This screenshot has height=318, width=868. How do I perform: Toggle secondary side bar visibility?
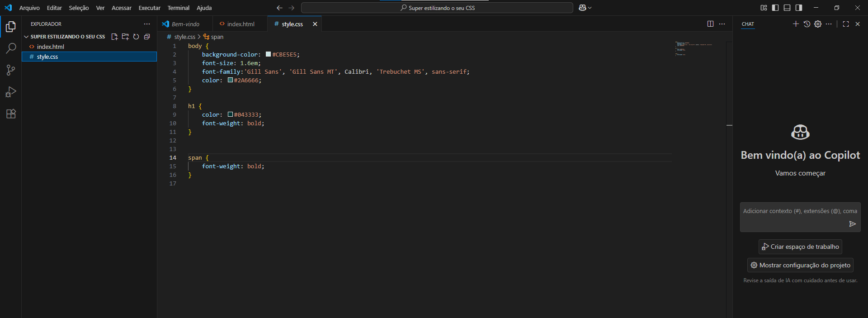[799, 8]
